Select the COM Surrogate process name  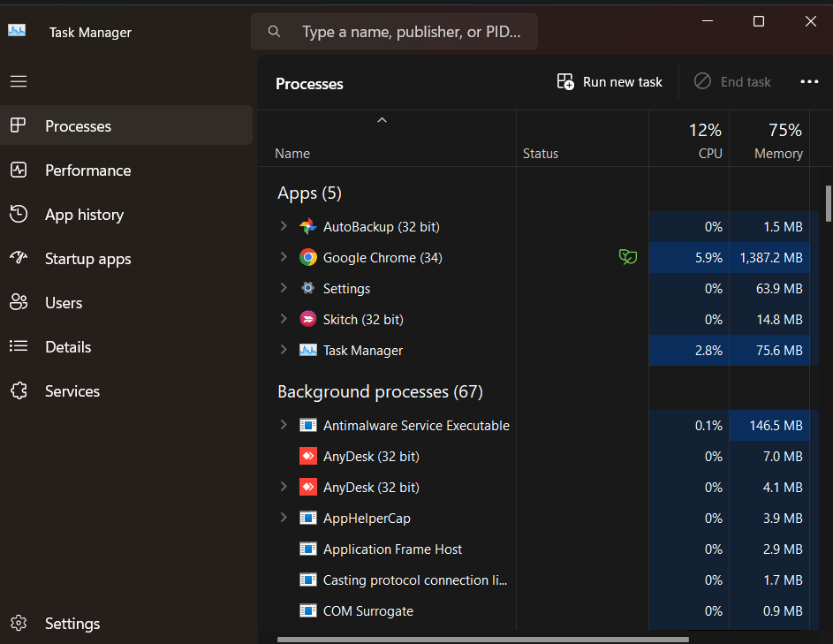tap(368, 611)
